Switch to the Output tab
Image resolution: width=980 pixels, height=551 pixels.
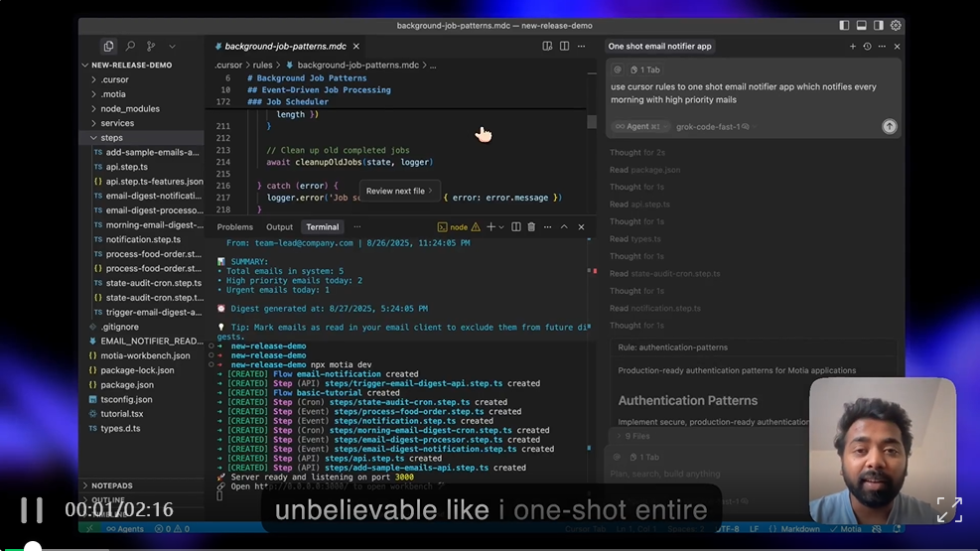[279, 226]
